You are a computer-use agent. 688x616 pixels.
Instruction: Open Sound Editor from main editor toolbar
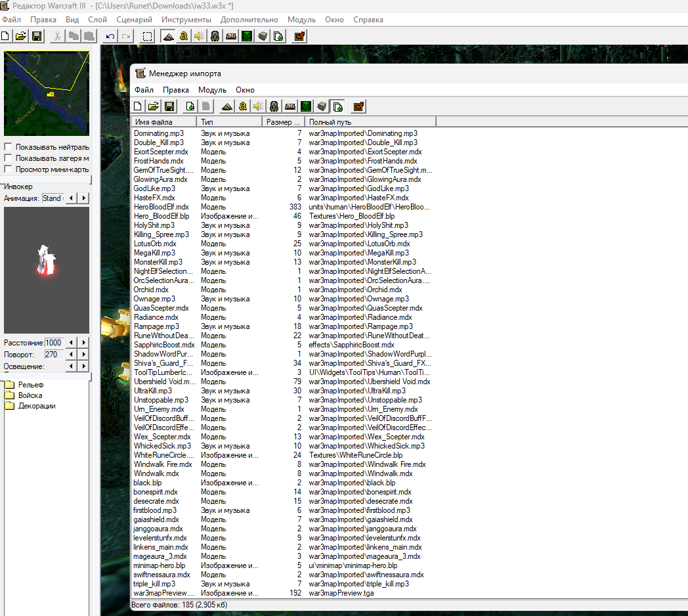[199, 36]
